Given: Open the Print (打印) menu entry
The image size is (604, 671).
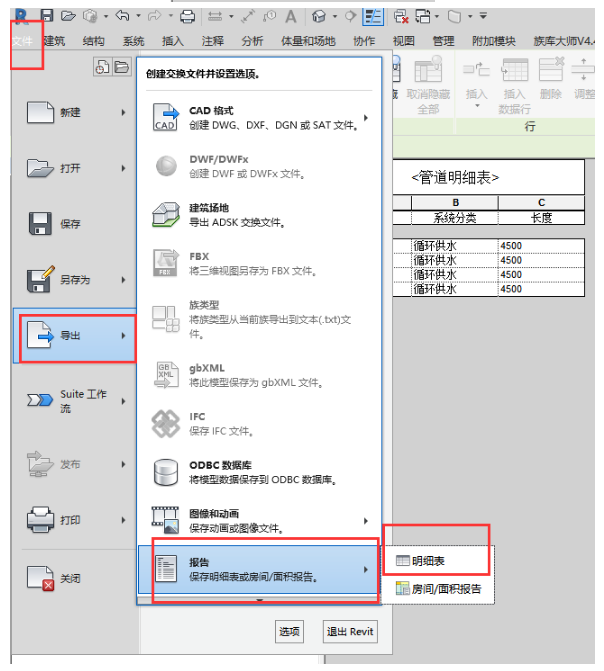Looking at the screenshot, I should pyautogui.click(x=75, y=520).
